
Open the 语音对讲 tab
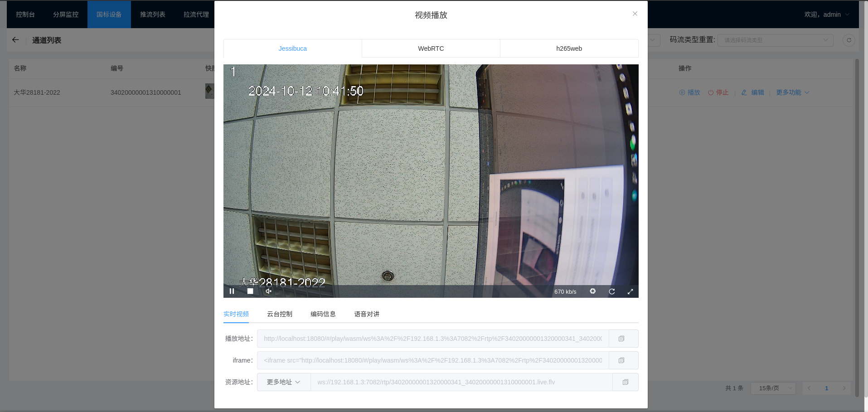tap(366, 314)
